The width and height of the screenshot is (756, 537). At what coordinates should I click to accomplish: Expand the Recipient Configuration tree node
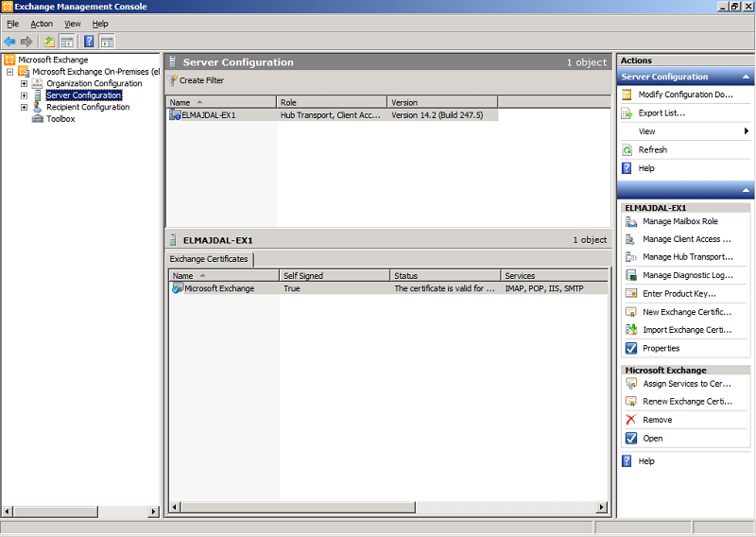tap(25, 108)
